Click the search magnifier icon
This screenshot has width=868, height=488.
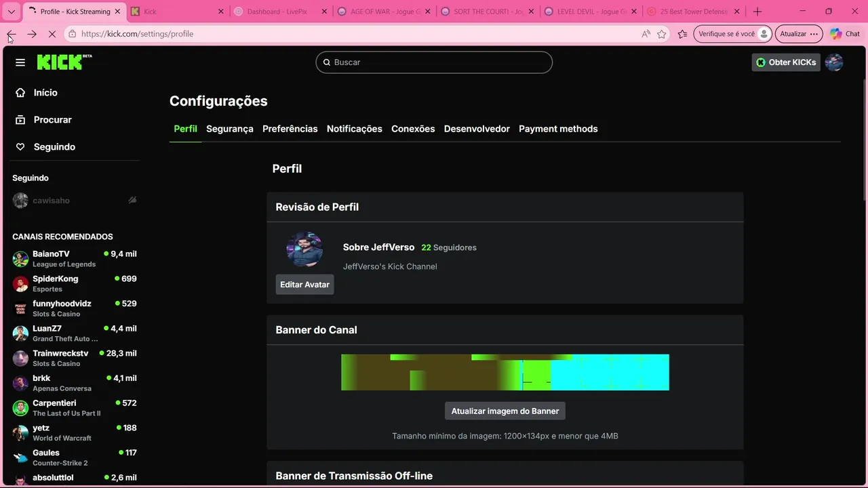327,62
